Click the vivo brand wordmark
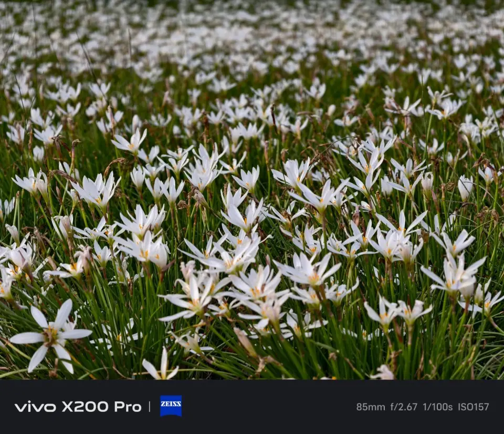The width and height of the screenshot is (504, 434). (35, 407)
